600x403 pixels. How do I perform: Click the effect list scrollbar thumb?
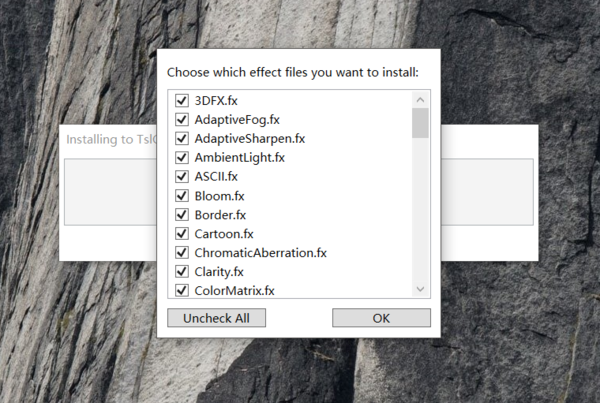pyautogui.click(x=421, y=122)
